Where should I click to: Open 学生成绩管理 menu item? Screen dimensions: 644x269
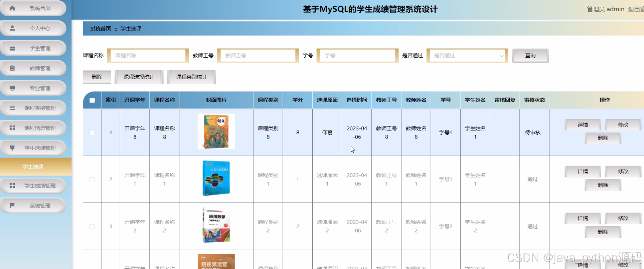tap(33, 185)
